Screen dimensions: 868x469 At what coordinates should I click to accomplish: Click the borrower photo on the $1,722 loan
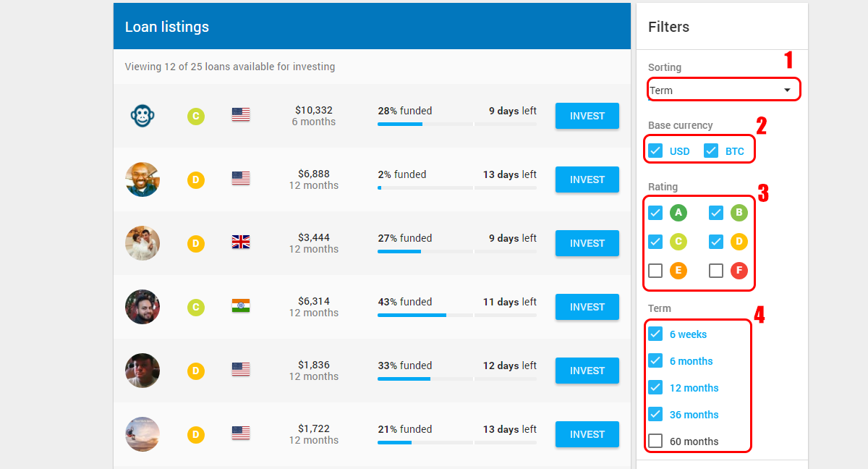point(142,434)
